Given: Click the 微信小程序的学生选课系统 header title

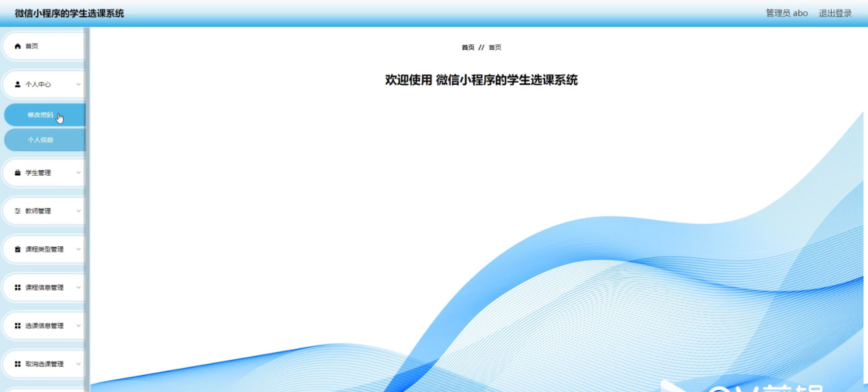Looking at the screenshot, I should (70, 14).
